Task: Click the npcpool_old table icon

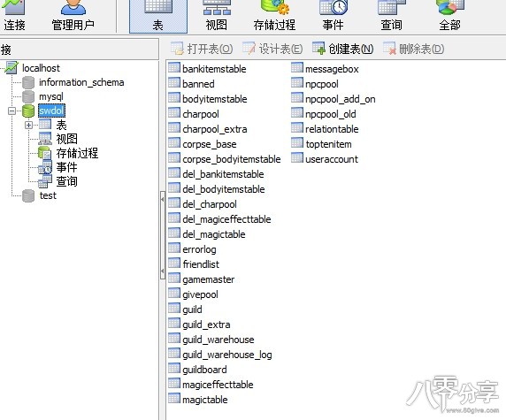Action: click(297, 113)
